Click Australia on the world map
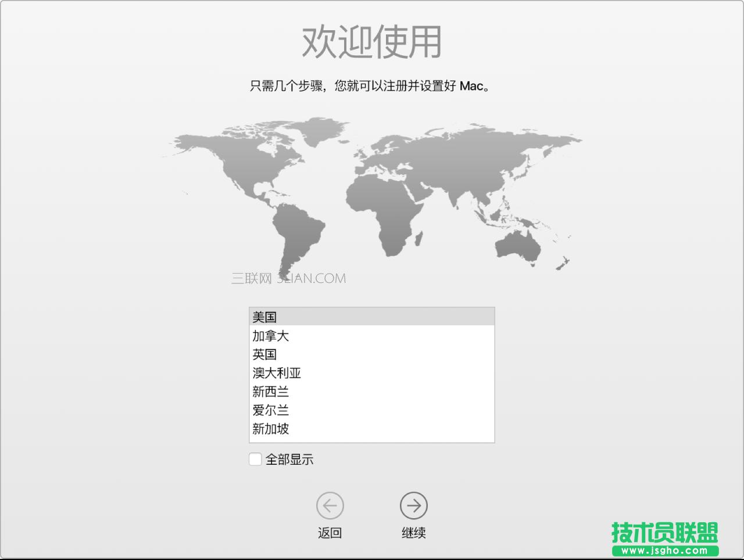Viewport: 744px width, 560px height. pos(517,247)
